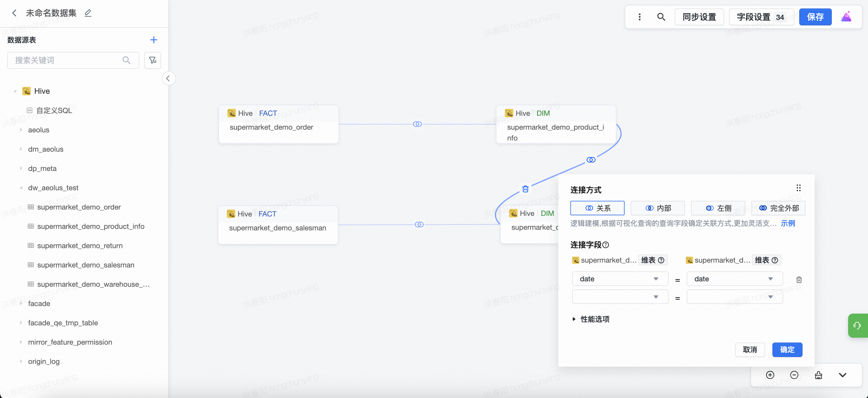Open 字段设置 field settings
The image size is (868, 398).
(x=761, y=17)
